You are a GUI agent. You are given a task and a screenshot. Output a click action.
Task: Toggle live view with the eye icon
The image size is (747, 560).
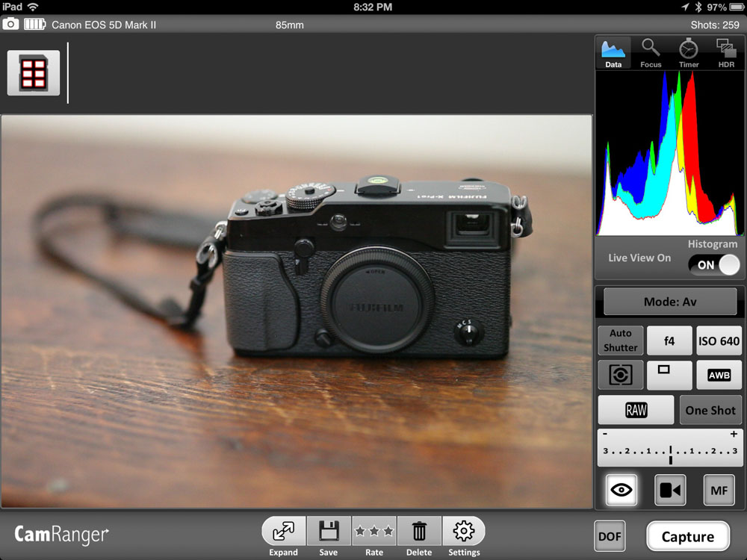click(x=621, y=490)
